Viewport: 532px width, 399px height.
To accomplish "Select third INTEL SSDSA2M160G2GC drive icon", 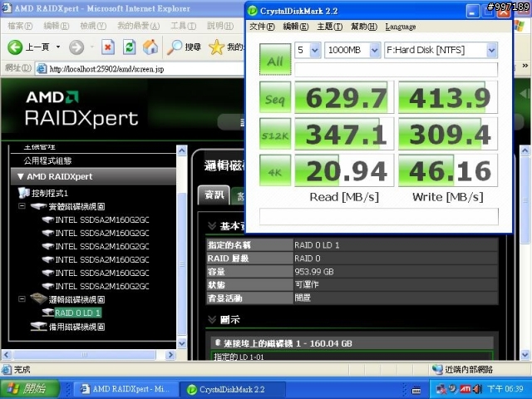I will (48, 246).
